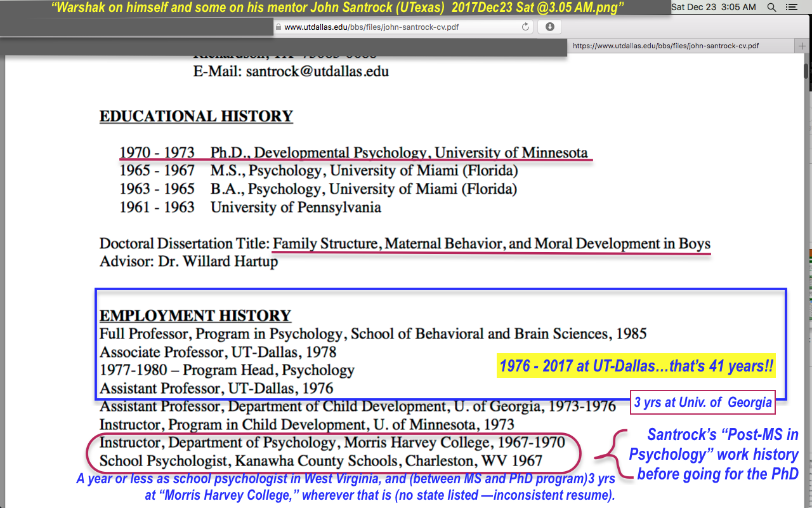Click the circled Morris Harvey College line
The width and height of the screenshot is (812, 508).
(x=332, y=443)
